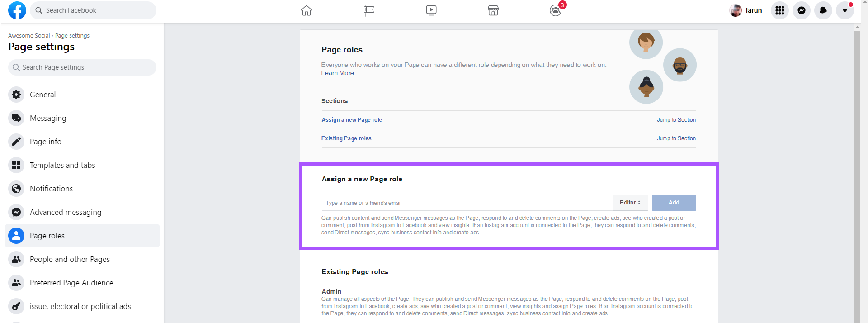Click the Advanced messaging icon
This screenshot has height=323, width=868.
click(16, 212)
